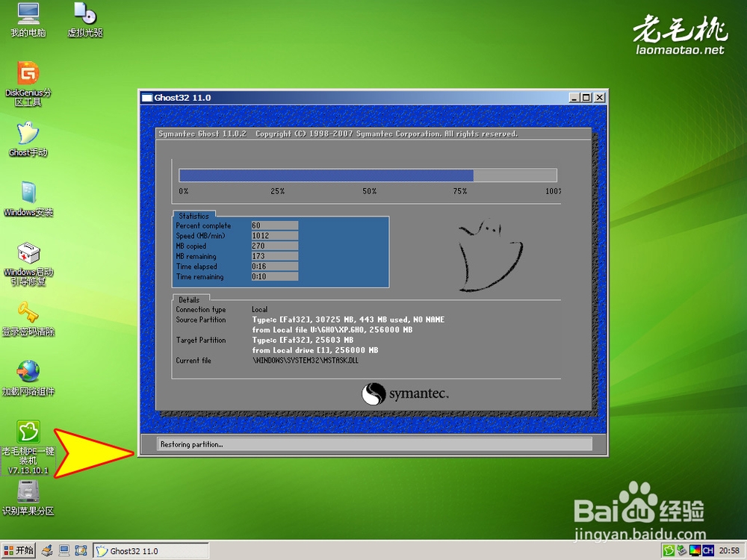Viewport: 747px width, 560px height.
Task: Click the Source Partition label
Action: [200, 320]
